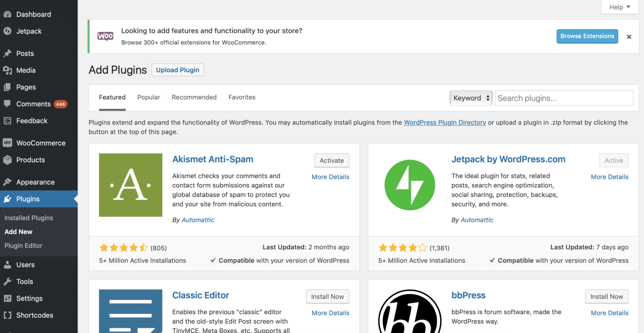Open Jetpack via its sidebar icon
Screen dimensions: 644x333
point(7,31)
